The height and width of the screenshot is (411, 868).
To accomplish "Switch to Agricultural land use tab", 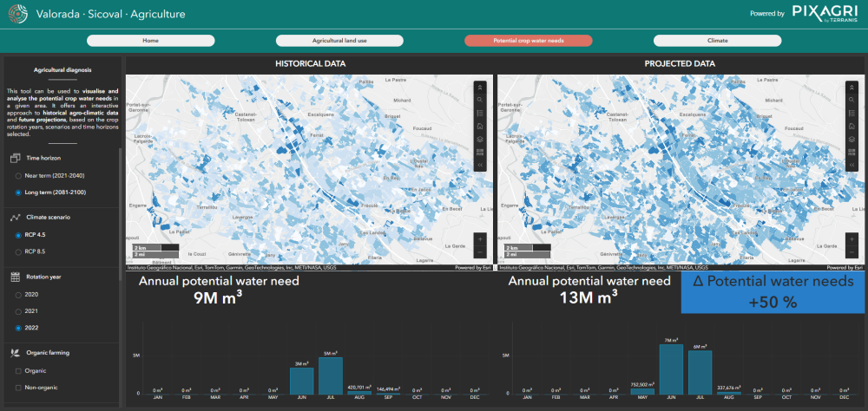I will pyautogui.click(x=339, y=41).
